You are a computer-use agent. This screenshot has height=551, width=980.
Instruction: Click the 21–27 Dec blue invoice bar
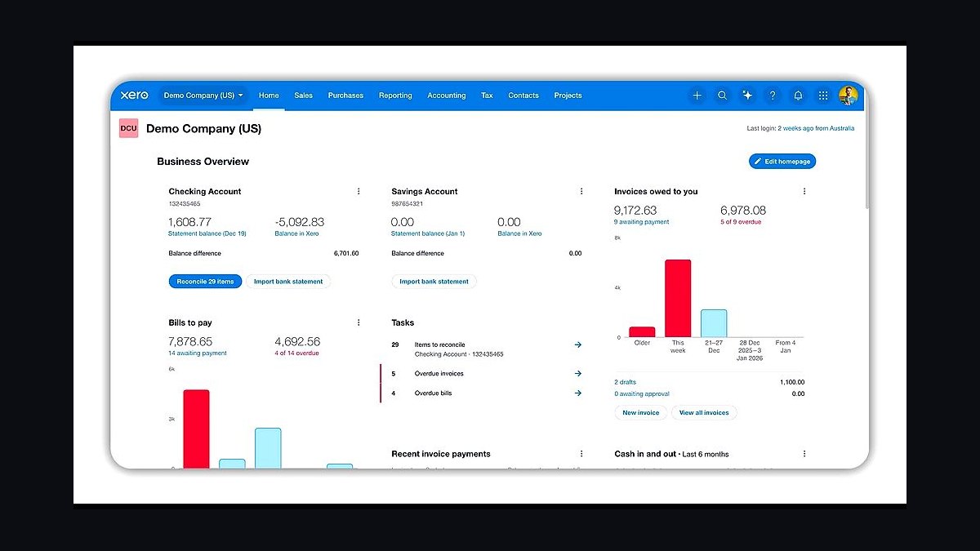coord(714,323)
